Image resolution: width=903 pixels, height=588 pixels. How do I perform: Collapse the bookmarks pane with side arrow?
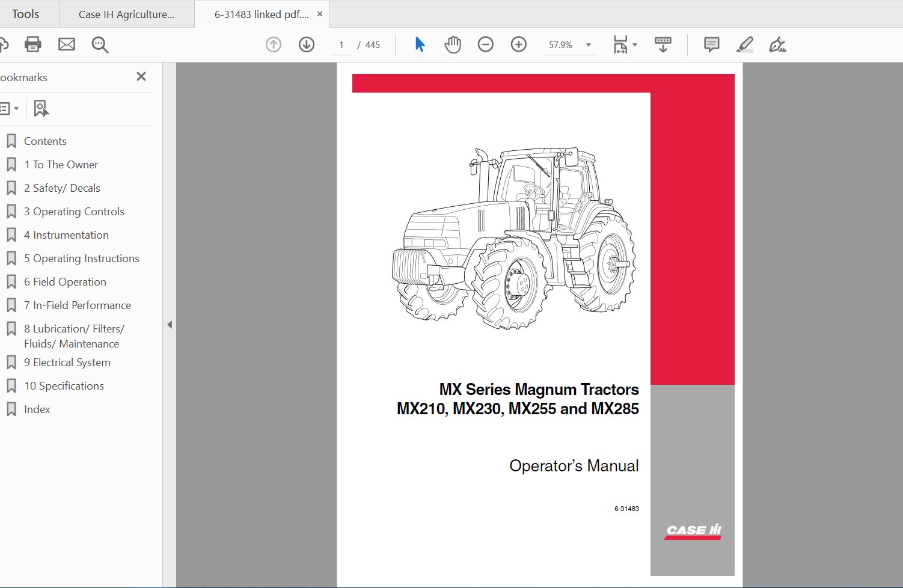coord(170,325)
